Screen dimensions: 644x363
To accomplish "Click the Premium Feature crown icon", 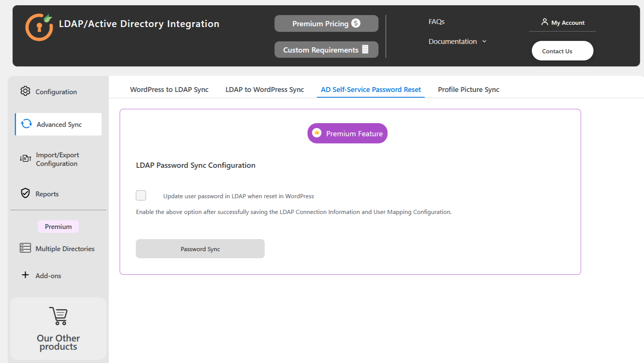I will 317,133.
